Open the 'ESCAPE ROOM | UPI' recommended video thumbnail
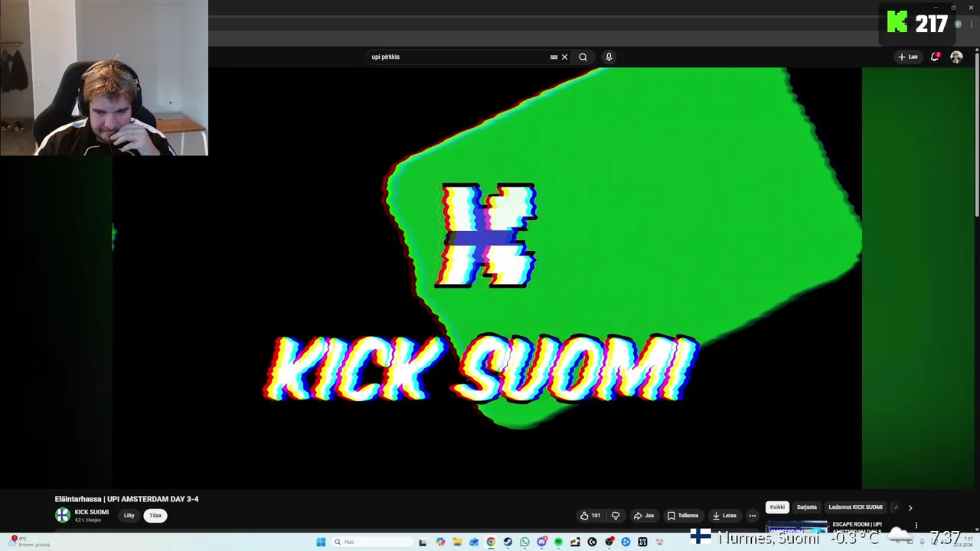The image size is (980, 551). pyautogui.click(x=797, y=527)
